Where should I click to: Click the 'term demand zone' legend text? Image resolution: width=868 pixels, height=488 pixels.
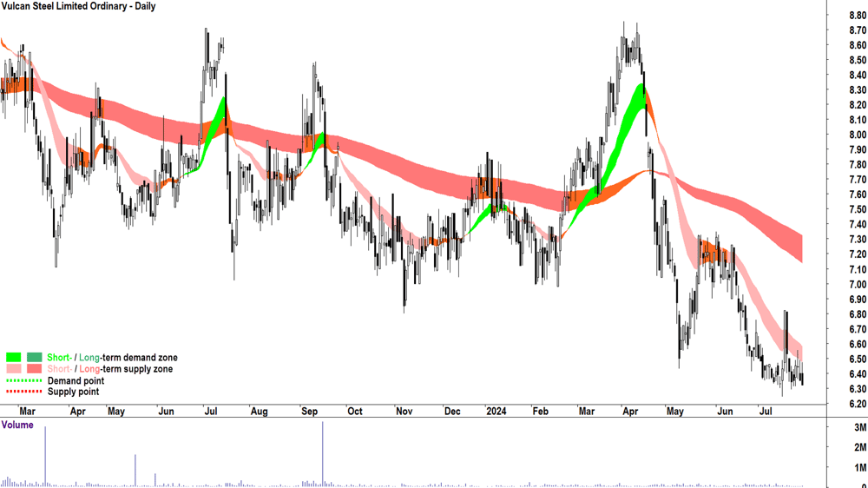click(140, 358)
